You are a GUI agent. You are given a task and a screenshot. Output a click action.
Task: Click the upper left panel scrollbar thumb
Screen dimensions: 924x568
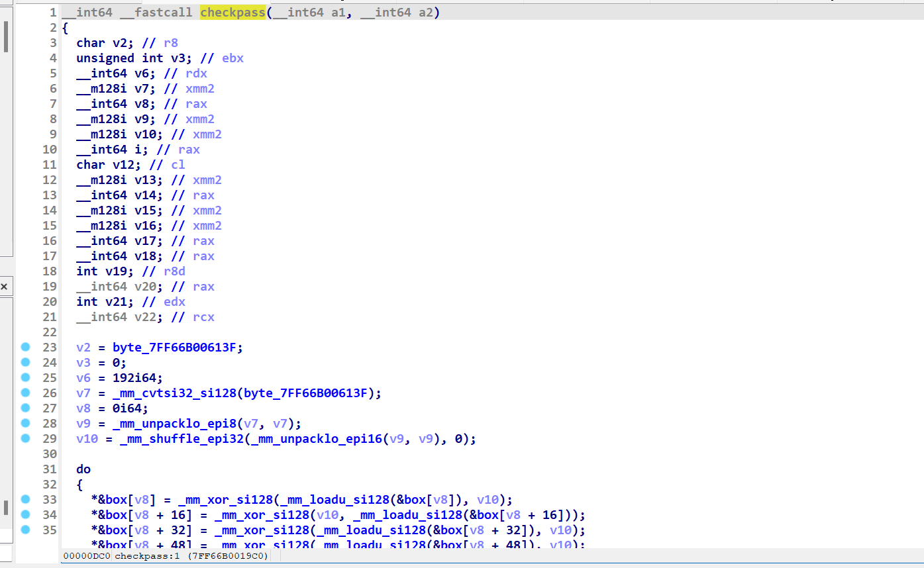5,36
